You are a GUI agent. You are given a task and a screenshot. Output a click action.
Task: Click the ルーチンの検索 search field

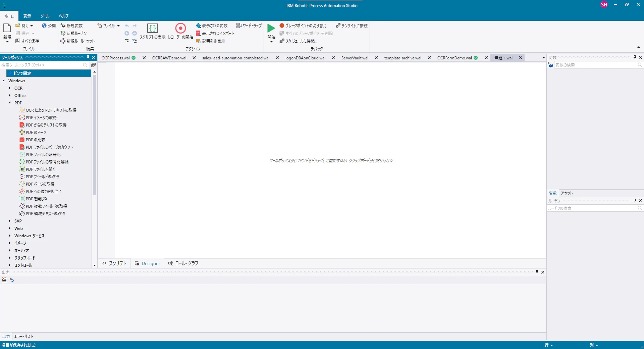(595, 208)
